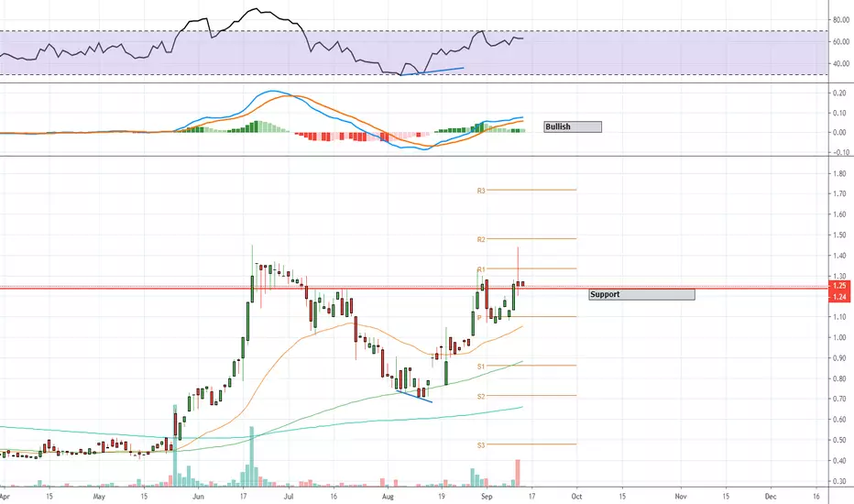Click the P pivot point label
Image resolution: width=854 pixels, height=504 pixels.
click(x=479, y=318)
